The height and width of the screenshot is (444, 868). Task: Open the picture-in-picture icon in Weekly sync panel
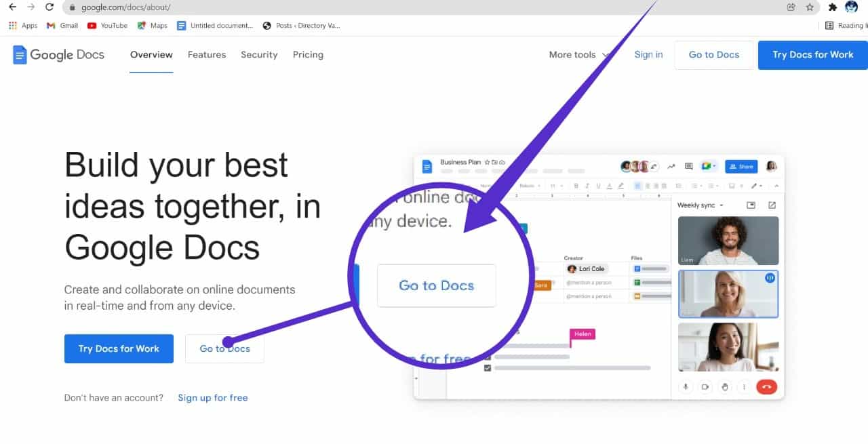tap(751, 205)
